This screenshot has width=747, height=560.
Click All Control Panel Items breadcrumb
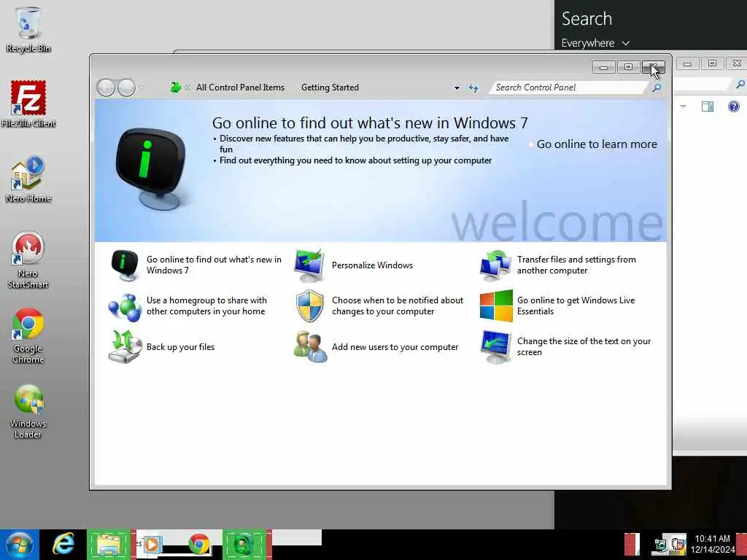[240, 87]
